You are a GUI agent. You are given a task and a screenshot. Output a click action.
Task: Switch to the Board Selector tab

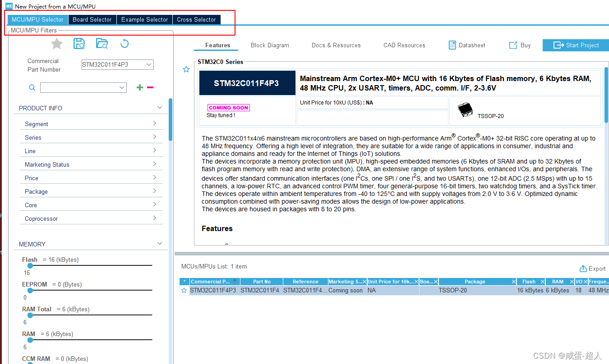92,19
